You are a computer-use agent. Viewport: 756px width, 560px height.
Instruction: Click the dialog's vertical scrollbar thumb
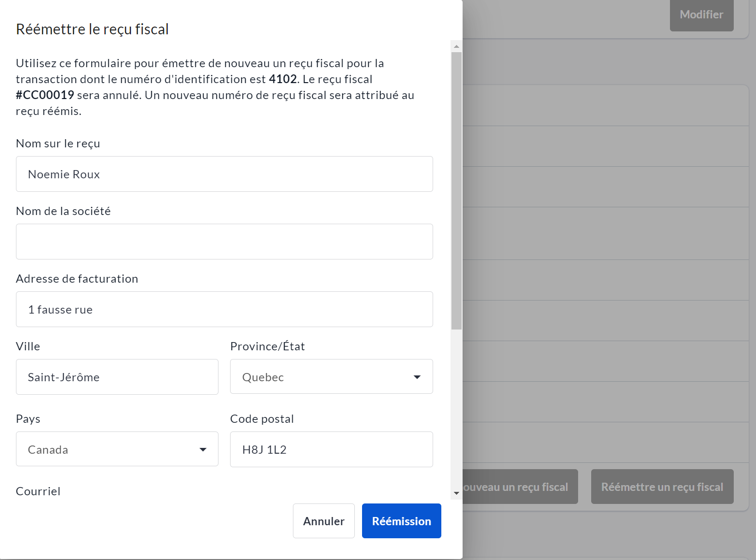tap(456, 191)
